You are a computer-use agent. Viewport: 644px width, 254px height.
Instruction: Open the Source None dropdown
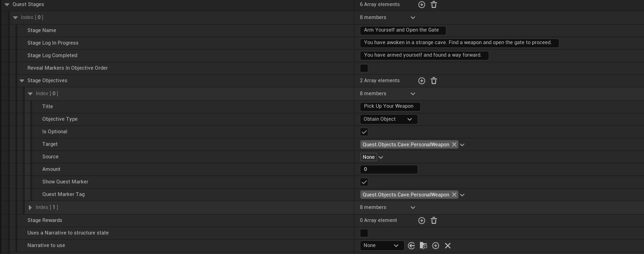coord(381,157)
